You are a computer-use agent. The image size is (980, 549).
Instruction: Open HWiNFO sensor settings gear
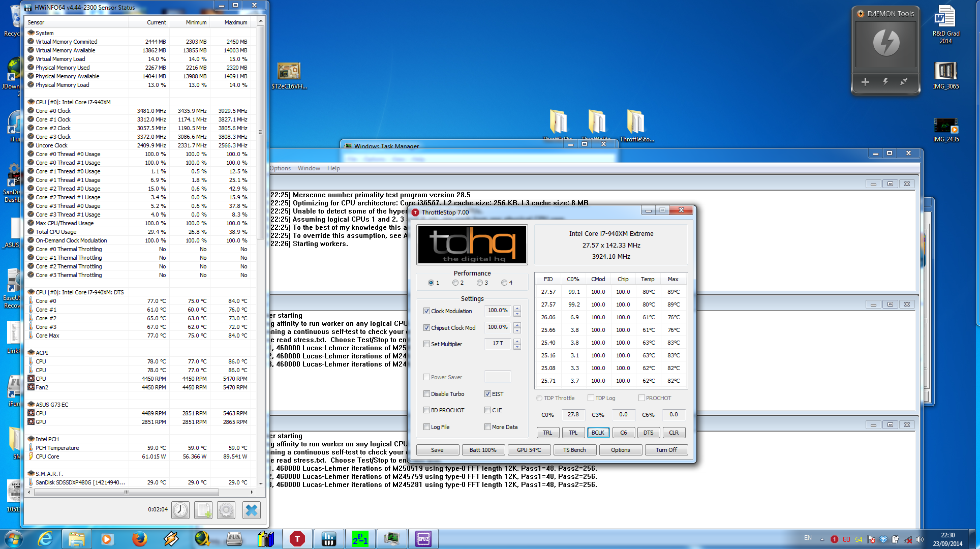(226, 510)
